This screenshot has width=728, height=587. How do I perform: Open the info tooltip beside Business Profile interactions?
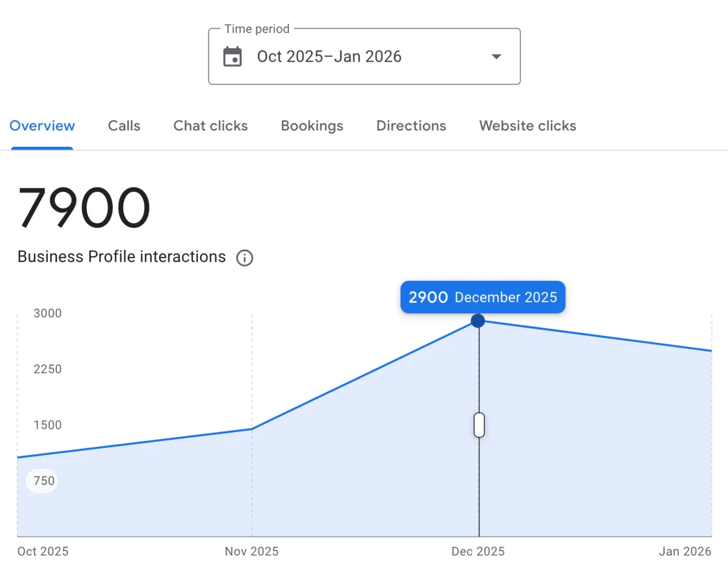click(245, 258)
